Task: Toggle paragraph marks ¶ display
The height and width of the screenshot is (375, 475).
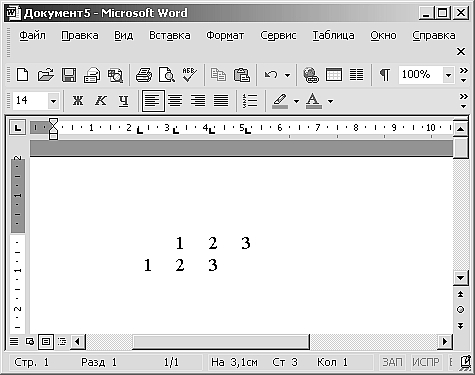Action: [385, 75]
